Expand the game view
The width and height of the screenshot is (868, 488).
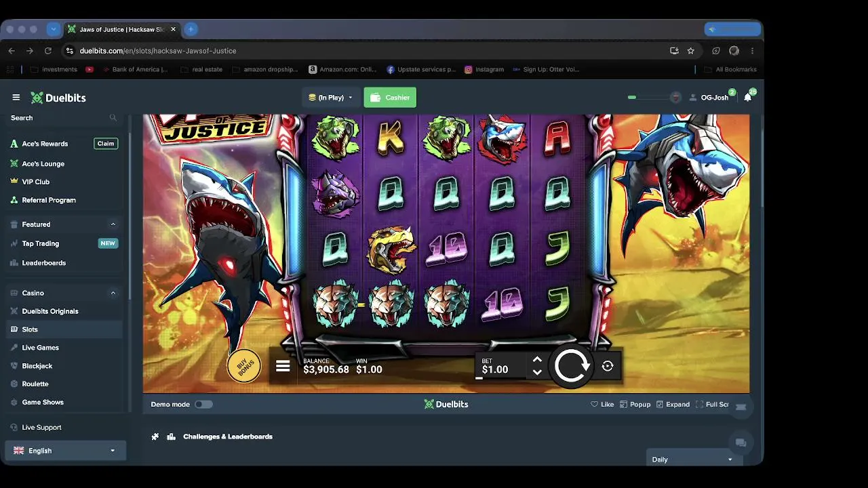(673, 405)
